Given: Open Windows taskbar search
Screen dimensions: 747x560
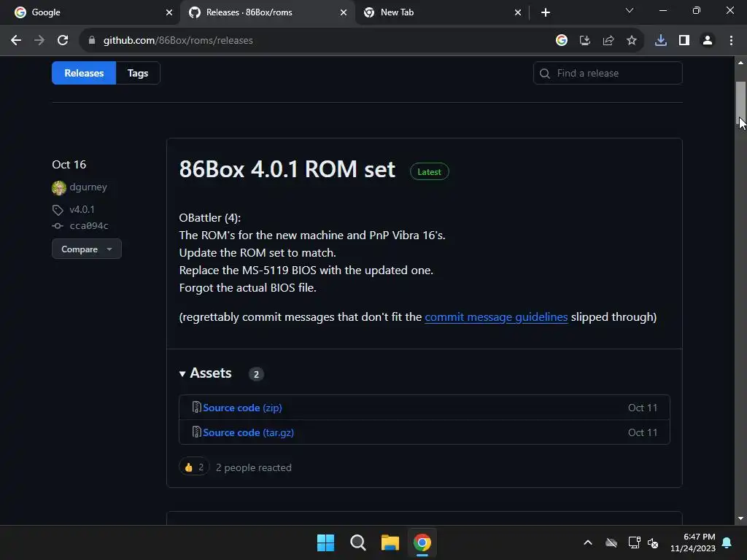Looking at the screenshot, I should coord(357,542).
